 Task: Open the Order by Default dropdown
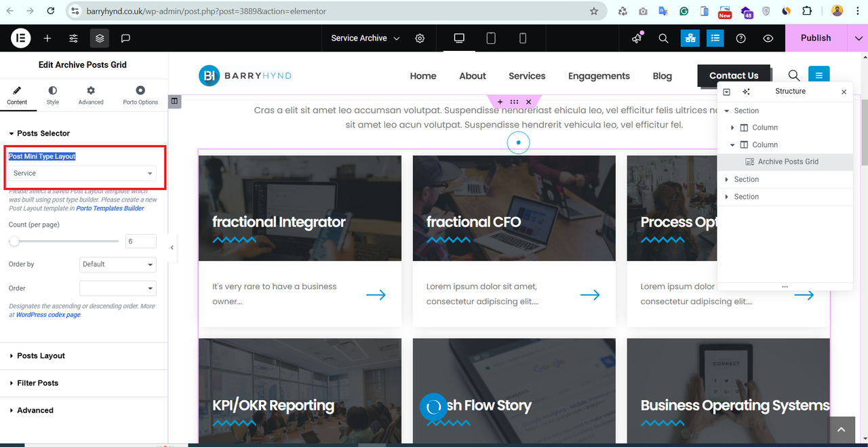pyautogui.click(x=118, y=265)
